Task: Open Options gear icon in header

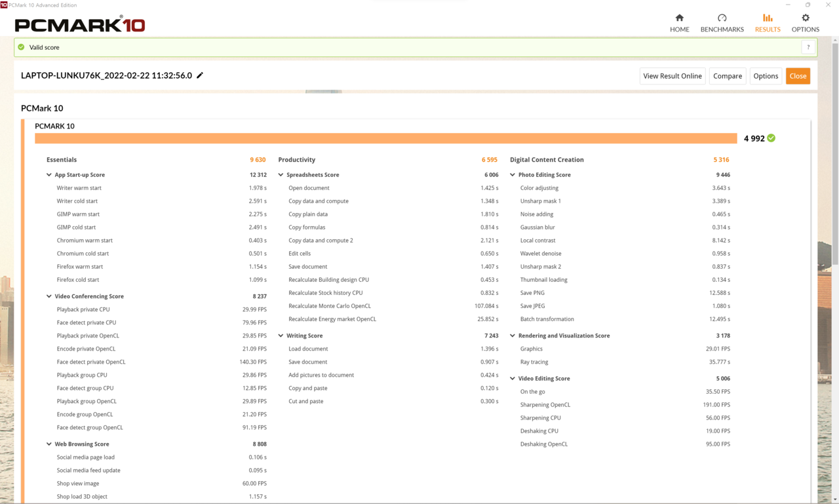Action: [805, 18]
